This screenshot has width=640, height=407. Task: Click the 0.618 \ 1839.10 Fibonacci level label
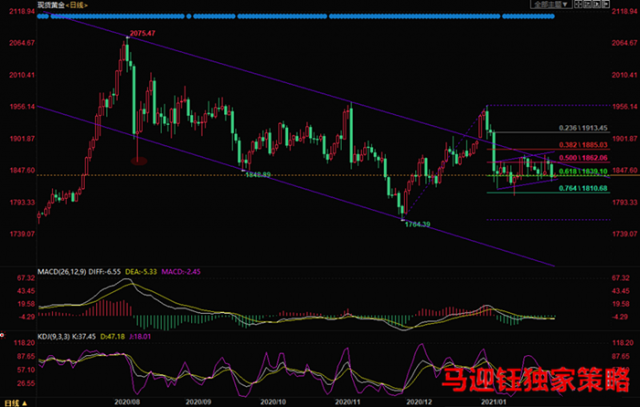(583, 171)
